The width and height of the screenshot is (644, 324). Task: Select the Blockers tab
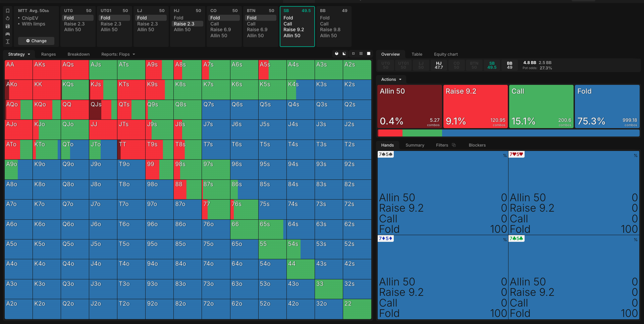tap(477, 145)
